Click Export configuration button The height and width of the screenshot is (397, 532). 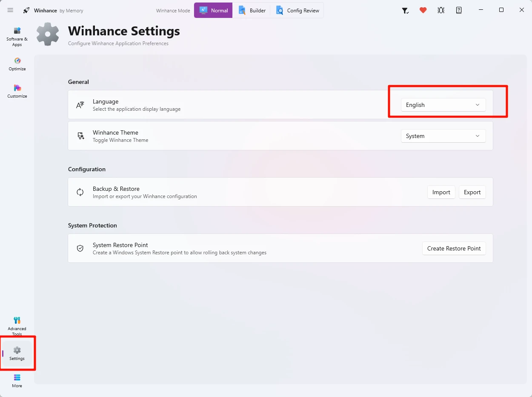point(472,192)
